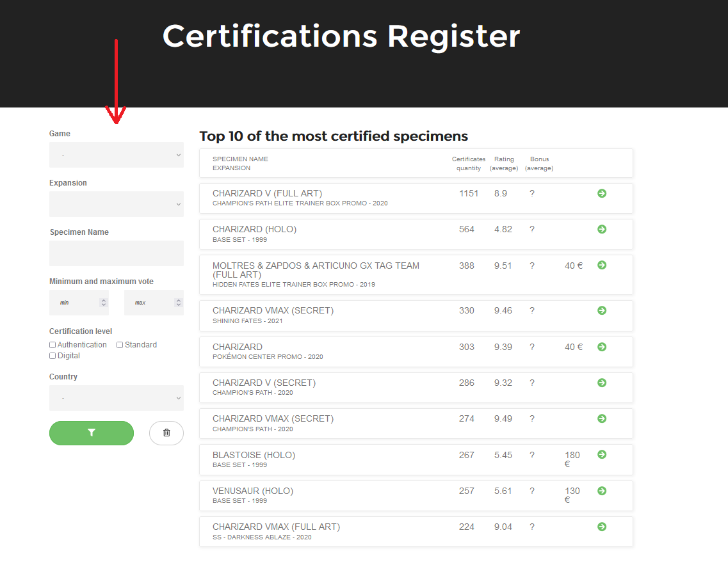Click certificates quantity 1151
728x572 pixels.
click(469, 193)
